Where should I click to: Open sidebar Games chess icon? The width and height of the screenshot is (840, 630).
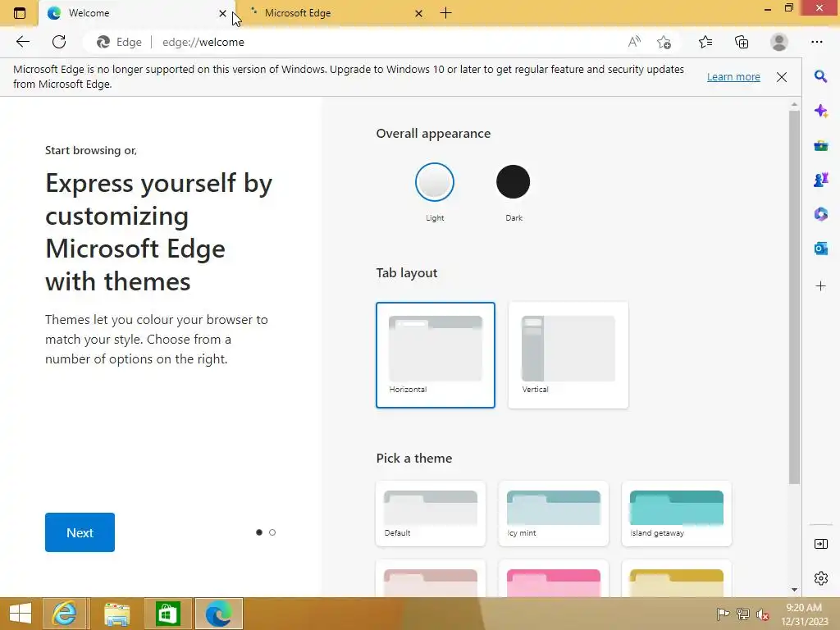click(x=820, y=180)
